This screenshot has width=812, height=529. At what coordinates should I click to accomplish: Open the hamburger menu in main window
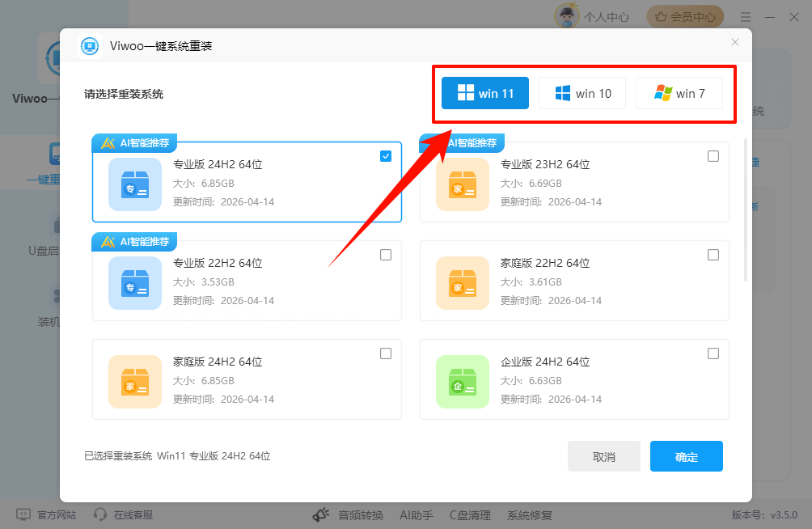tap(745, 17)
